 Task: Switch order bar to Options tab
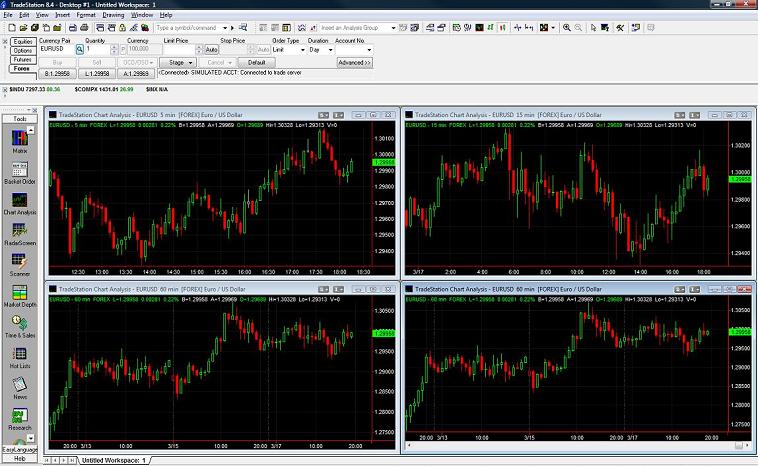click(23, 51)
